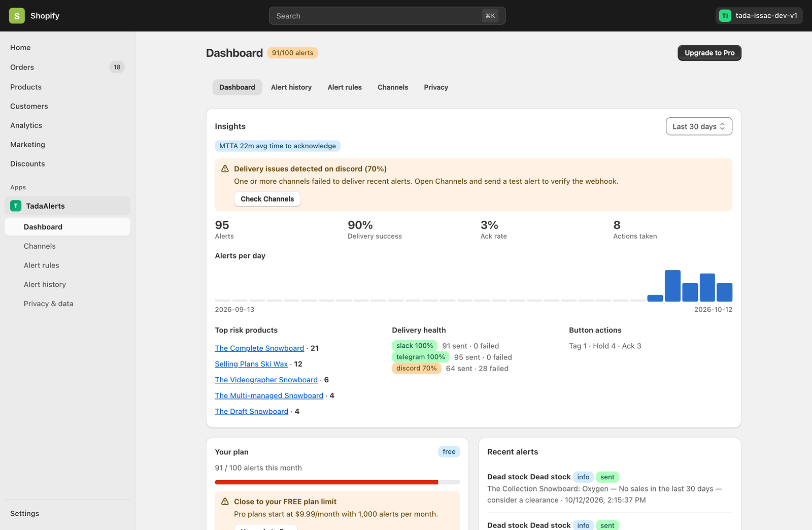
Task: Click the discord 70% delivery badge
Action: 416,368
